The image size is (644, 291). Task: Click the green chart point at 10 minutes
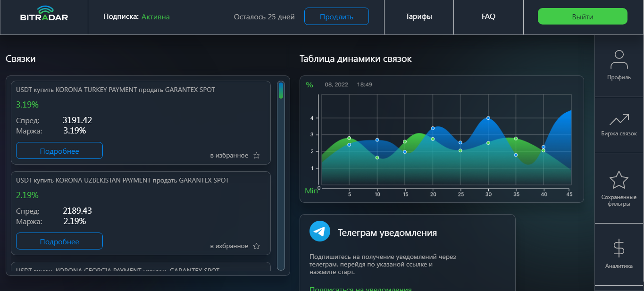377,158
